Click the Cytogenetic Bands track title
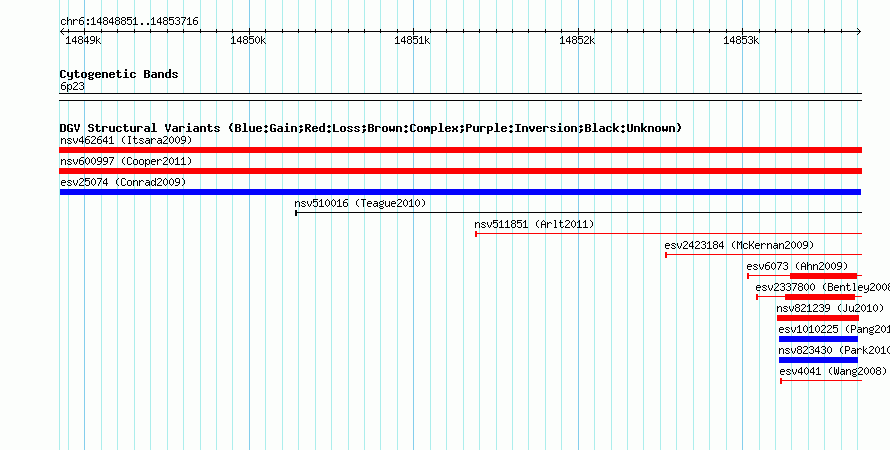Screen dimensions: 890x450 point(119,74)
